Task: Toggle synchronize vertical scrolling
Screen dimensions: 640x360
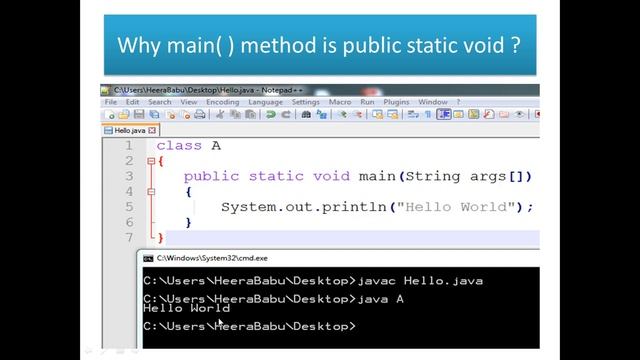Action: coord(378,115)
